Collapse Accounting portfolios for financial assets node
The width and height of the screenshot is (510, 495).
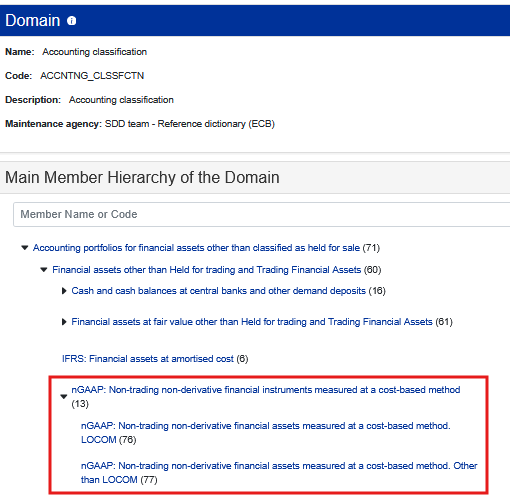point(25,248)
